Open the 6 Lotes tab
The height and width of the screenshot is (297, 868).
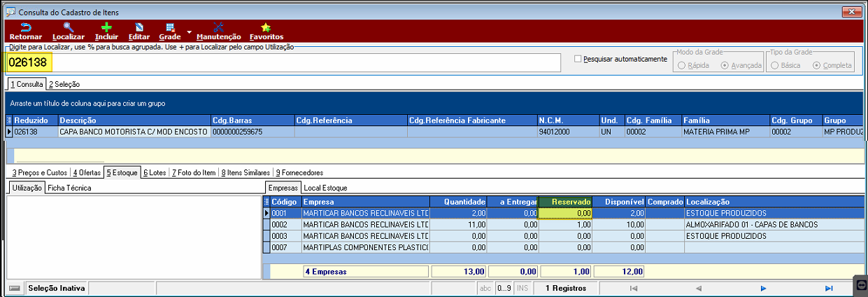(x=155, y=172)
